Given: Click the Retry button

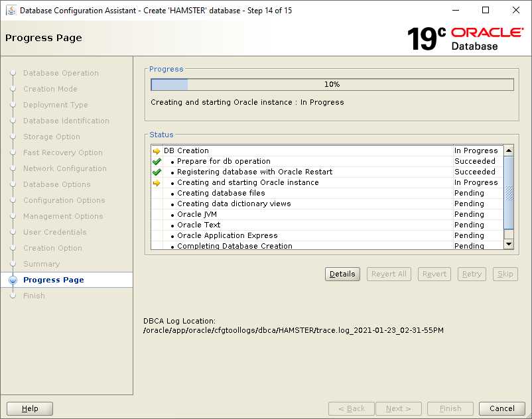Looking at the screenshot, I should (x=472, y=274).
